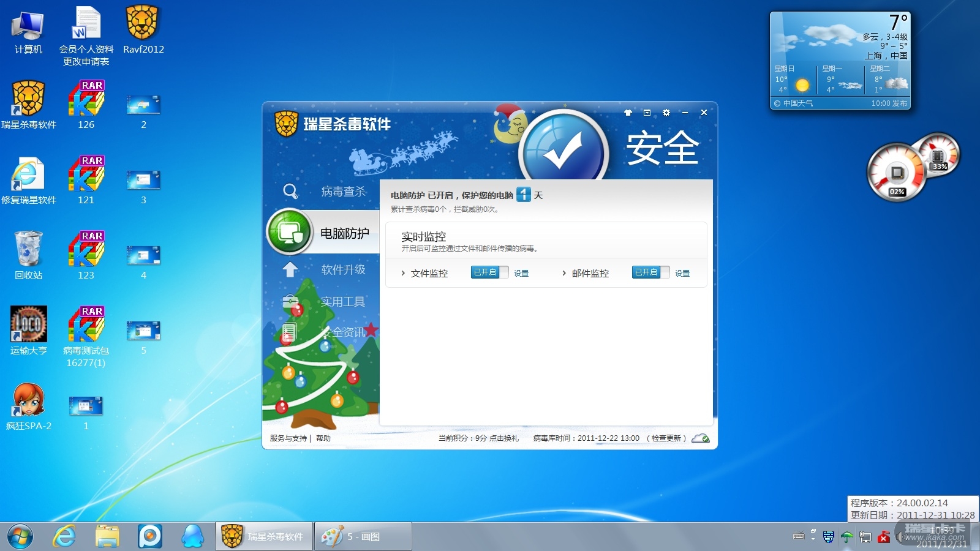Open the 帮助 help link
Image resolution: width=980 pixels, height=551 pixels.
(323, 438)
